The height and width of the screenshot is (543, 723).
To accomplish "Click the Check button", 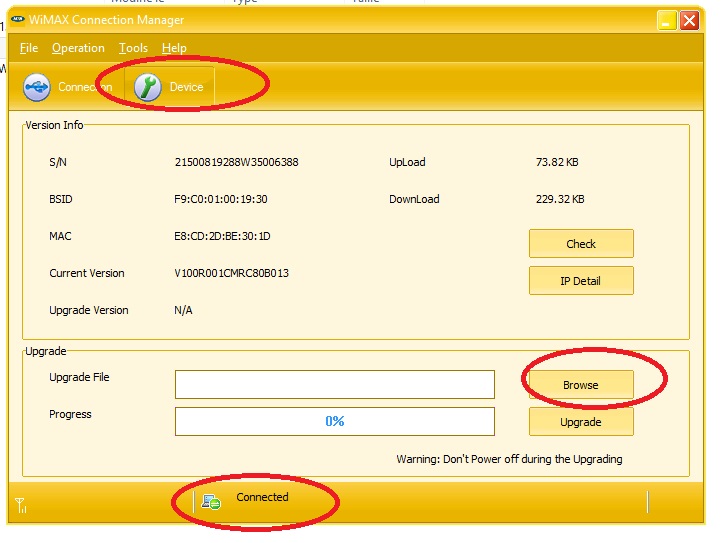I will click(581, 243).
